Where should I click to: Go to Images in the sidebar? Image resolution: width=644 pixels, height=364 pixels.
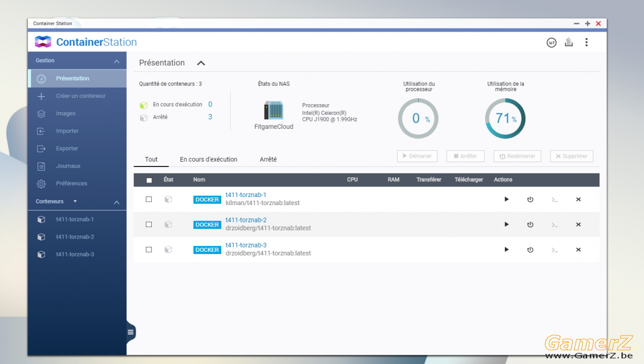point(77,113)
